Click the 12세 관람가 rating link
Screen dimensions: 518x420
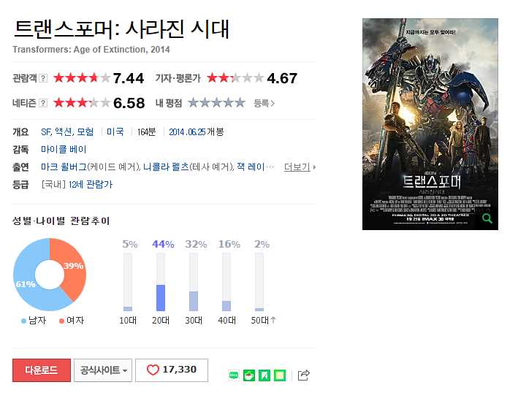pos(90,185)
